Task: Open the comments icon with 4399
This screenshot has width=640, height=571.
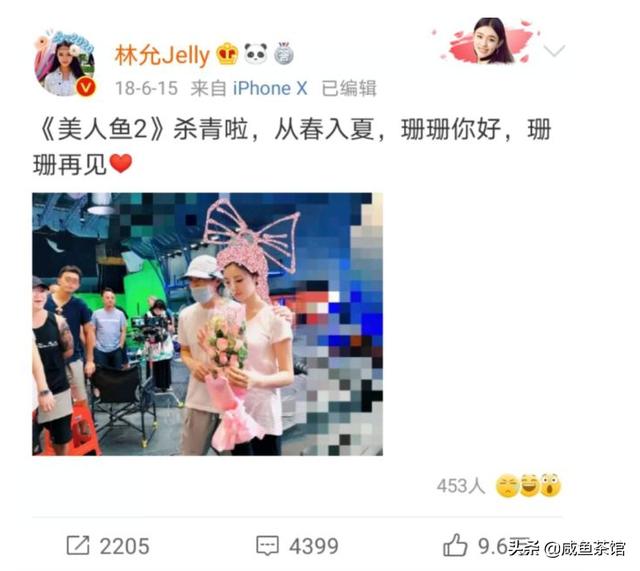Action: (267, 546)
